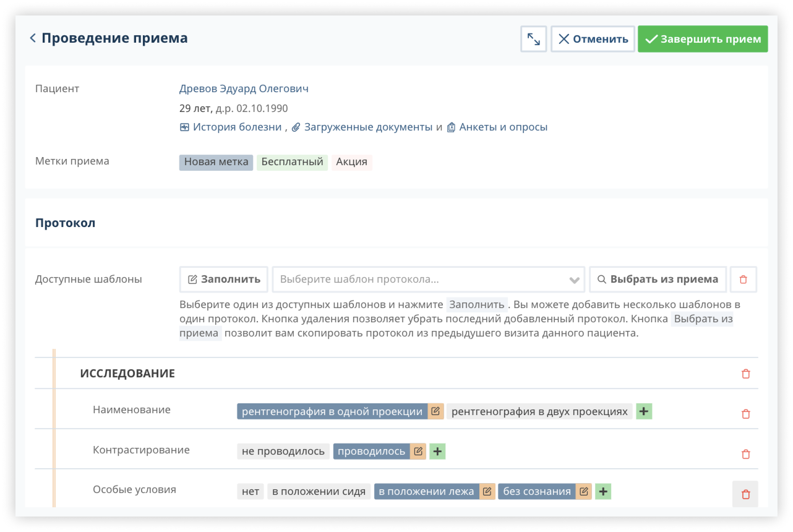Toggle the Акция tag
The height and width of the screenshot is (532, 793).
coord(351,162)
